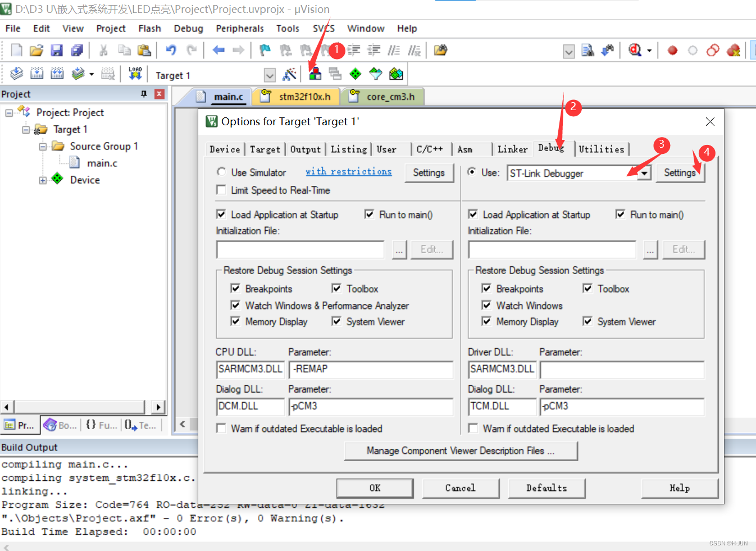This screenshot has height=551, width=756.
Task: Click the Project panel horizontal scrollbar
Action: pyautogui.click(x=80, y=407)
